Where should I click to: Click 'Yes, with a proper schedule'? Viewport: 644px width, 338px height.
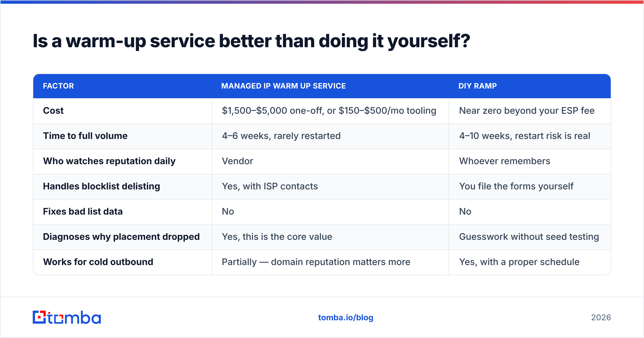click(519, 262)
